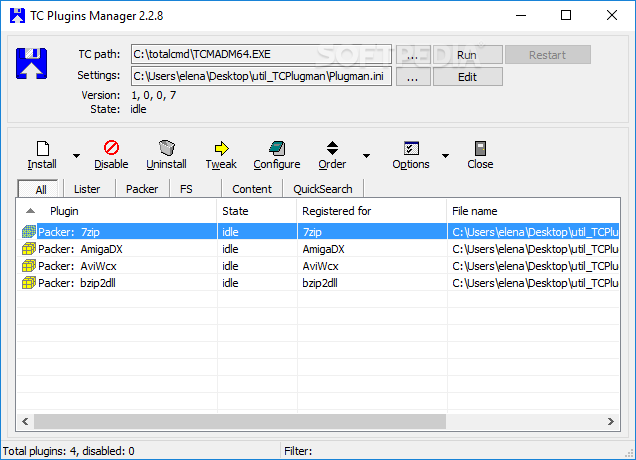The height and width of the screenshot is (460, 636).
Task: Browse for Settings file with the ... button
Action: [x=413, y=77]
